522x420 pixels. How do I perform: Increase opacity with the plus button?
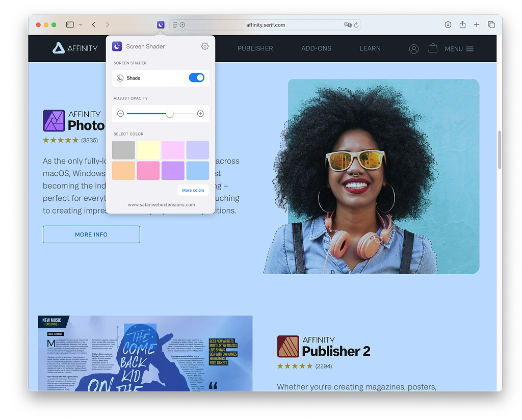pos(200,114)
